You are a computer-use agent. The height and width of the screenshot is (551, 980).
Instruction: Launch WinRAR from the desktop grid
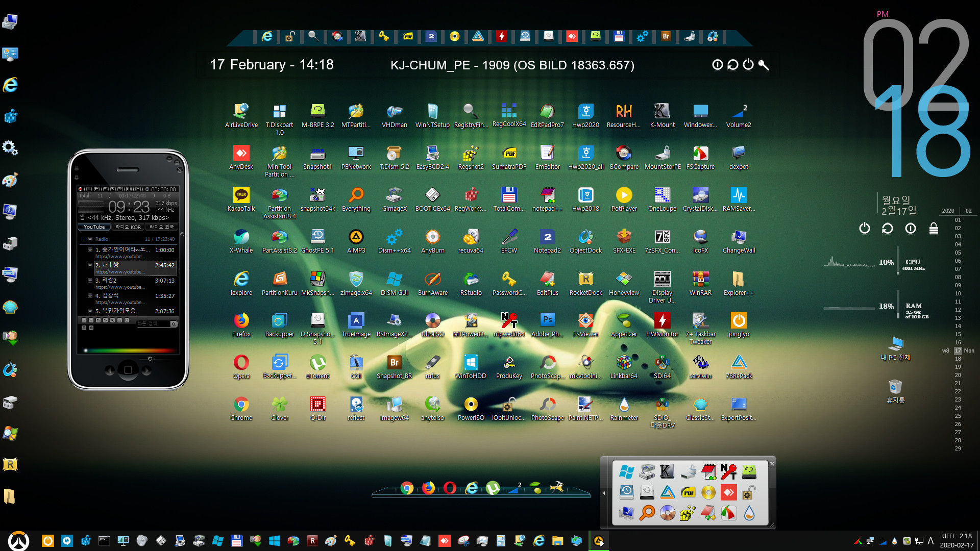click(x=700, y=283)
